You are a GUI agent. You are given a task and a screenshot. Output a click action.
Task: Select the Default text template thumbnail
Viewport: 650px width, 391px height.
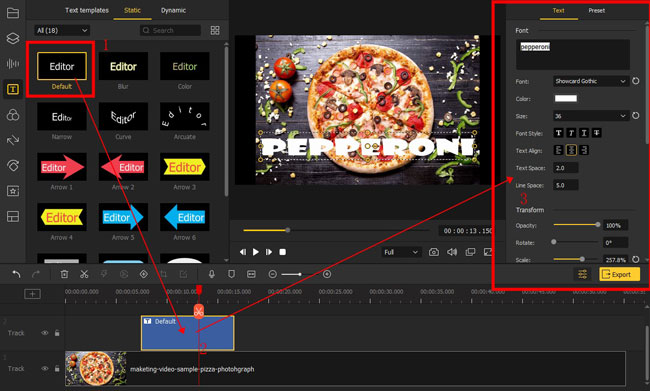[x=62, y=66]
